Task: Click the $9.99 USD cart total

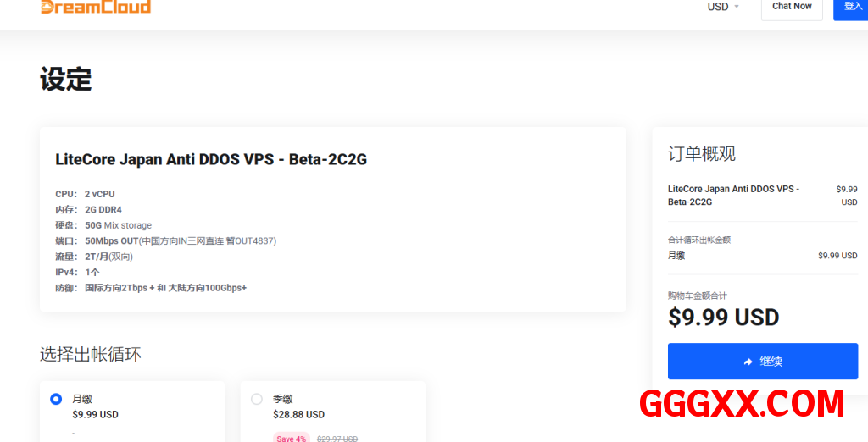Action: tap(724, 318)
